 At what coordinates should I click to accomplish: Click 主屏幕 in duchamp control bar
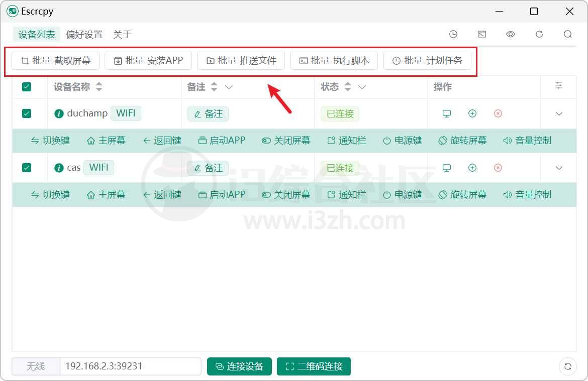tap(106, 141)
